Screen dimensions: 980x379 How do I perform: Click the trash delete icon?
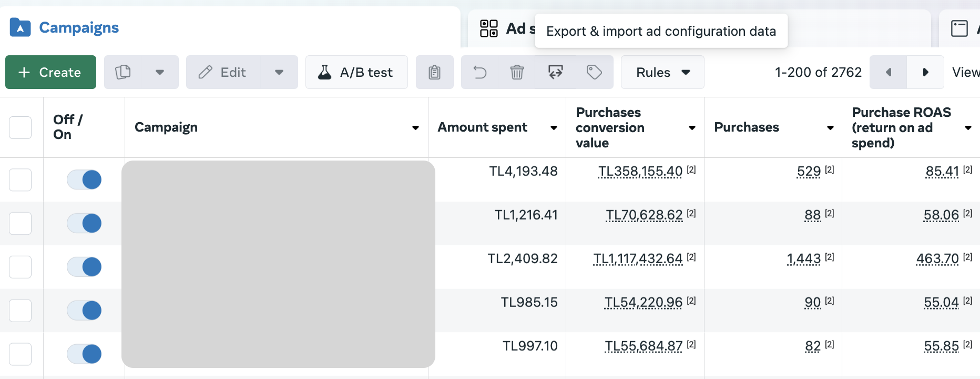pos(517,72)
